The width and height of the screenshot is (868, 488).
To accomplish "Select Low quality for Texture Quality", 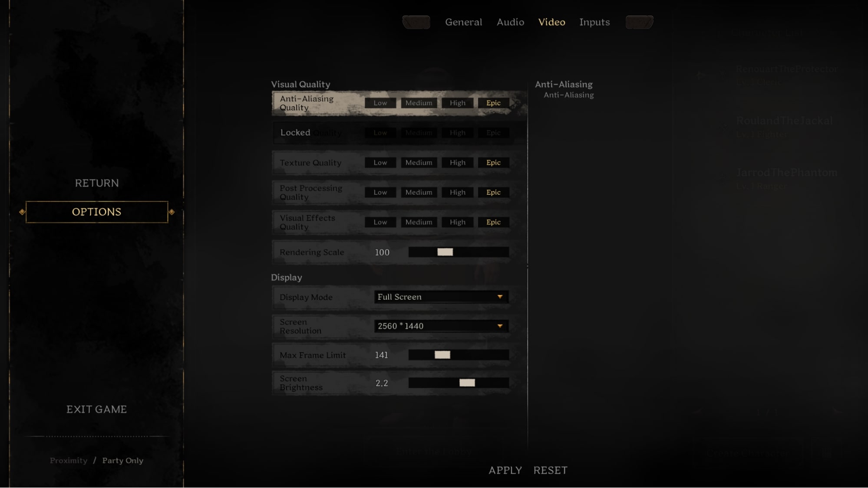I will (x=380, y=162).
